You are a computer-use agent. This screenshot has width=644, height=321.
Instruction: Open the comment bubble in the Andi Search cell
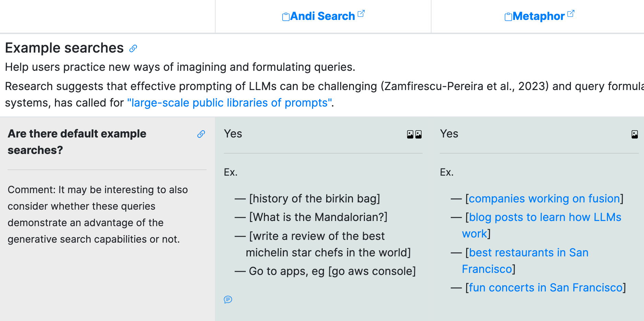[228, 300]
